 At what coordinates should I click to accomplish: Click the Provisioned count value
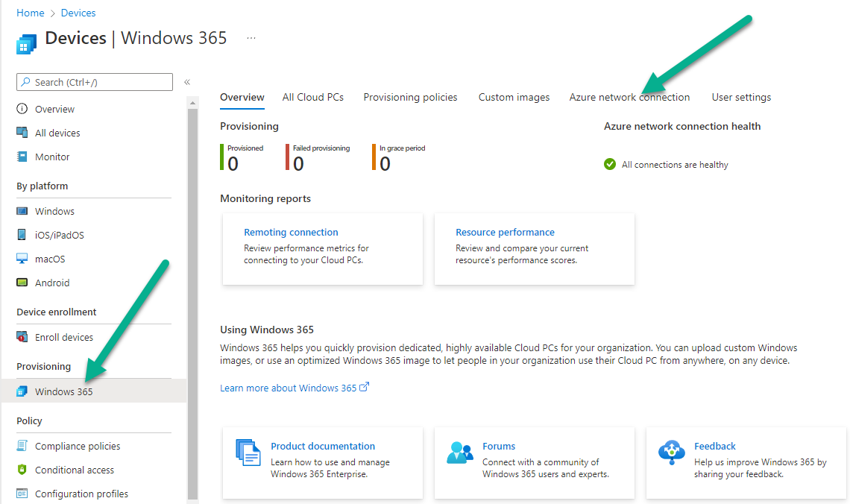tap(233, 164)
